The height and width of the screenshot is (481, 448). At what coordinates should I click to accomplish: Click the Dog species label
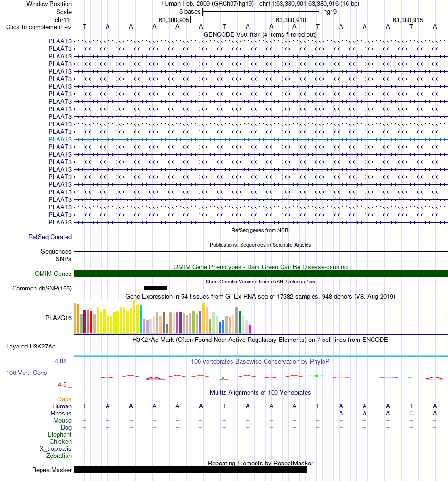(66, 427)
